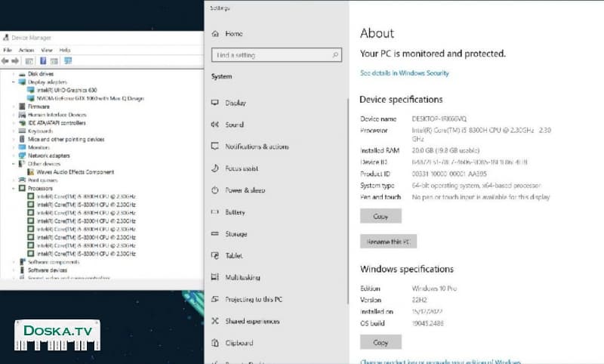
Task: Select NVIDIA GeForce GTX 1060 display adapter
Action: click(89, 98)
